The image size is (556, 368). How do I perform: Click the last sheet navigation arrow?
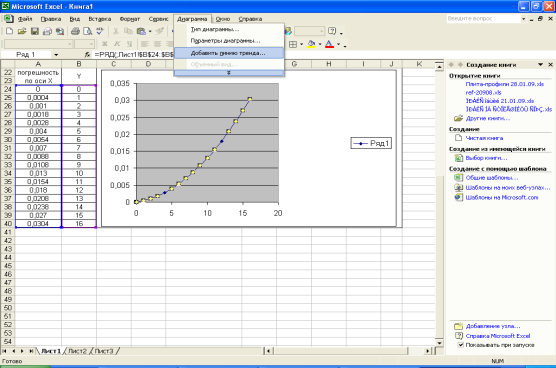pyautogui.click(x=31, y=351)
